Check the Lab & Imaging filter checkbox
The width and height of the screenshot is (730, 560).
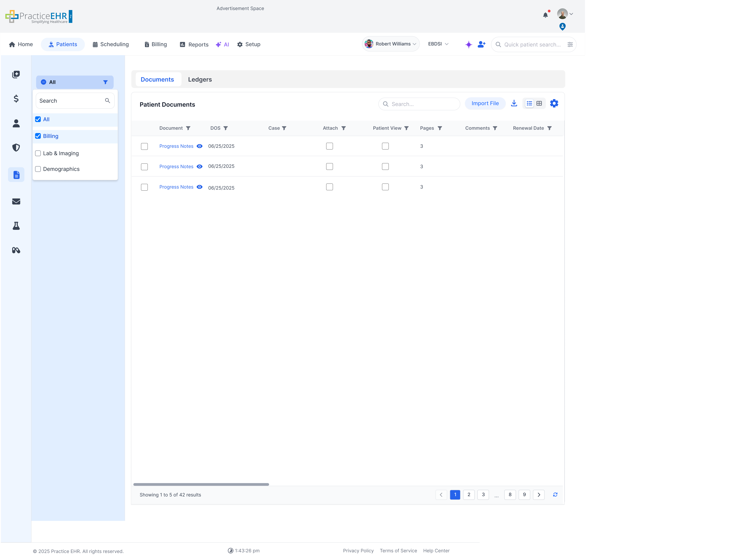pyautogui.click(x=38, y=153)
